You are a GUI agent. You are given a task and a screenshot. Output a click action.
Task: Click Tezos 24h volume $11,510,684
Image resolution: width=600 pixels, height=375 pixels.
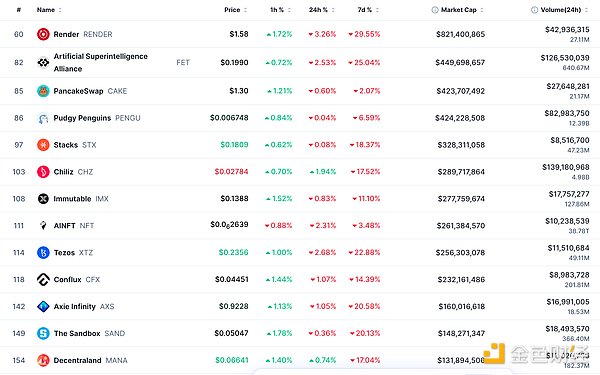pyautogui.click(x=568, y=248)
